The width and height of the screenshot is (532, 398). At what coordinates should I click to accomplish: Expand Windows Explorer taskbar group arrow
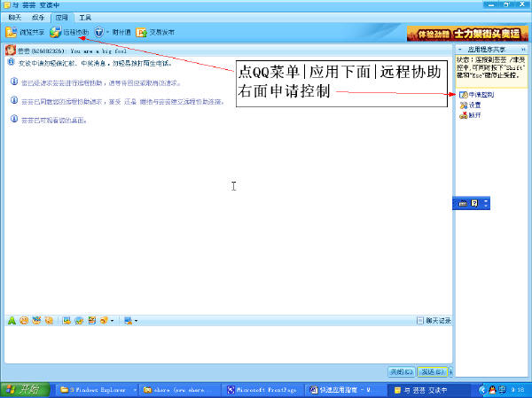click(135, 390)
